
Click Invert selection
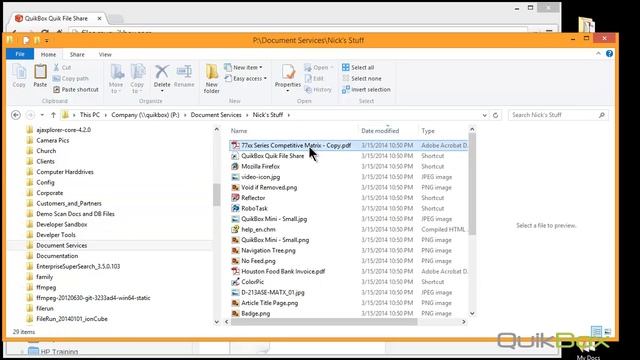pyautogui.click(x=366, y=89)
